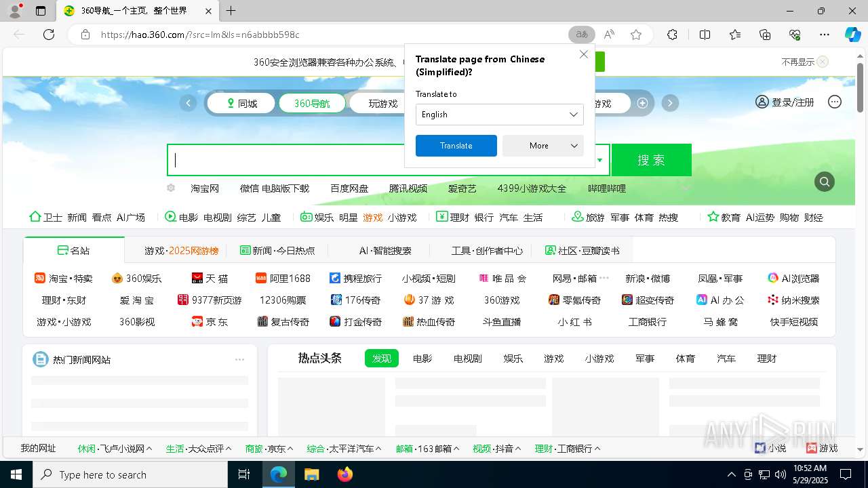
Task: Click the right carousel arrow
Action: (670, 103)
